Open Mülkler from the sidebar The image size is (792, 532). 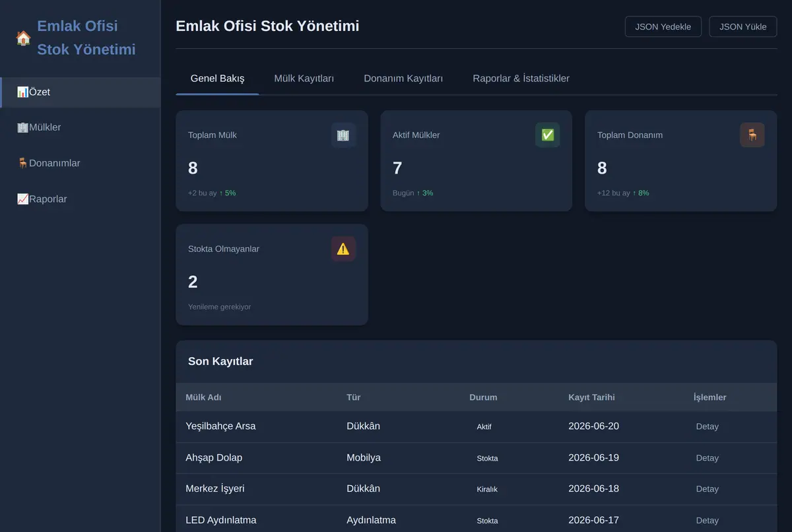(80, 127)
